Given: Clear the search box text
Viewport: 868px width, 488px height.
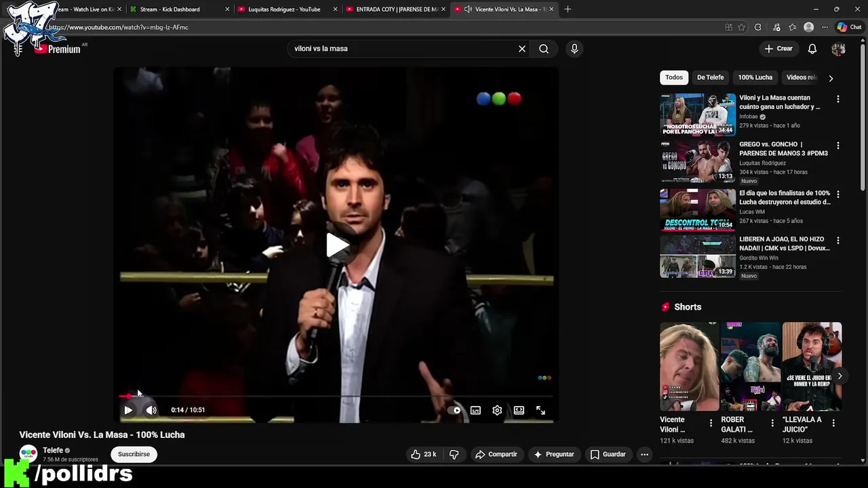Looking at the screenshot, I should point(522,49).
